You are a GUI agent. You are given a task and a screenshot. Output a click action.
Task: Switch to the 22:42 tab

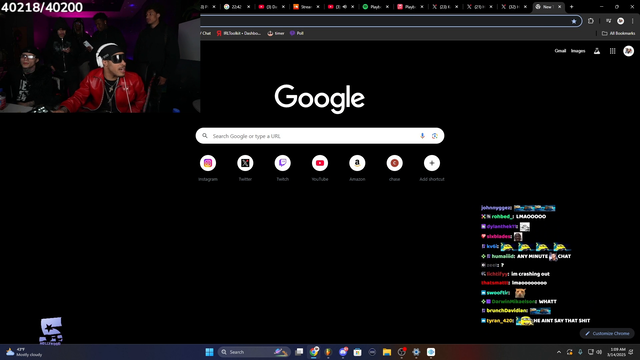[237, 7]
